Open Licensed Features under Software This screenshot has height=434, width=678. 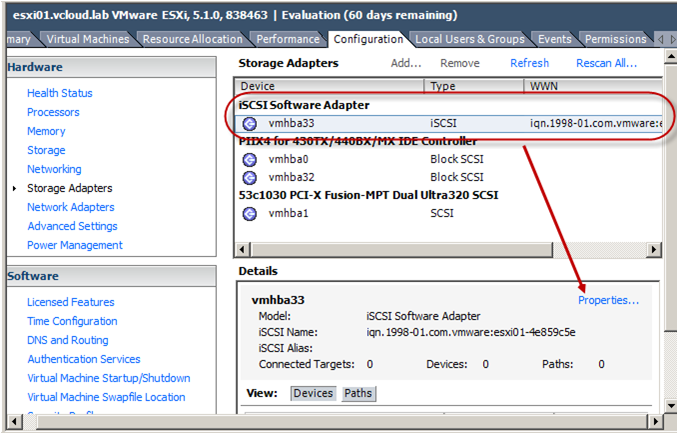70,302
